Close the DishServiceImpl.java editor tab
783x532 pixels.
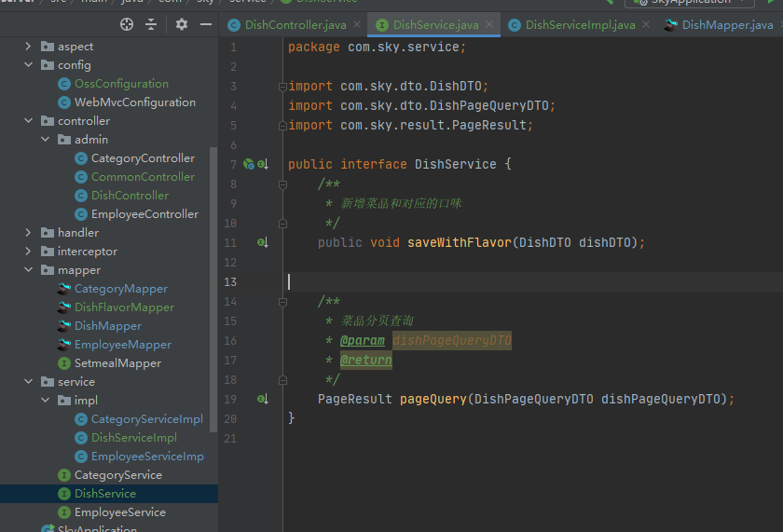tap(645, 25)
